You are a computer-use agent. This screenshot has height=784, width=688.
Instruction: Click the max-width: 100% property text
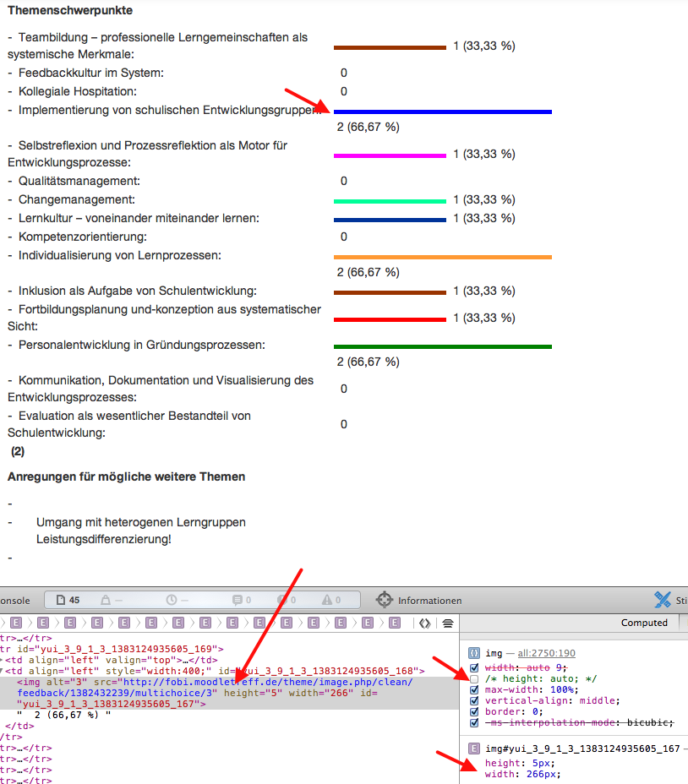click(x=532, y=690)
